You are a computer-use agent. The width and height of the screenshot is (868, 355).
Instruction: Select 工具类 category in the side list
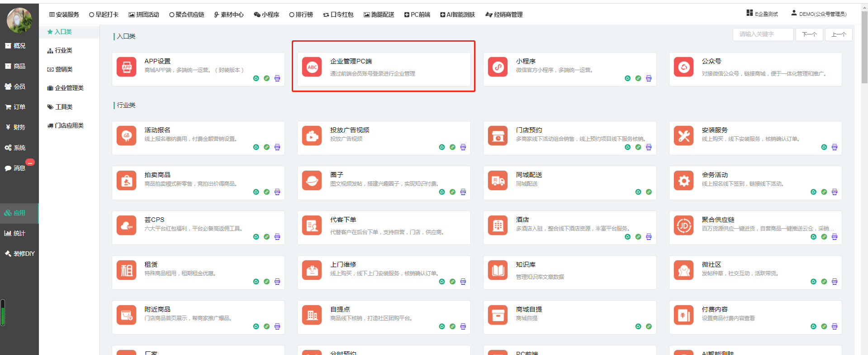(60, 107)
